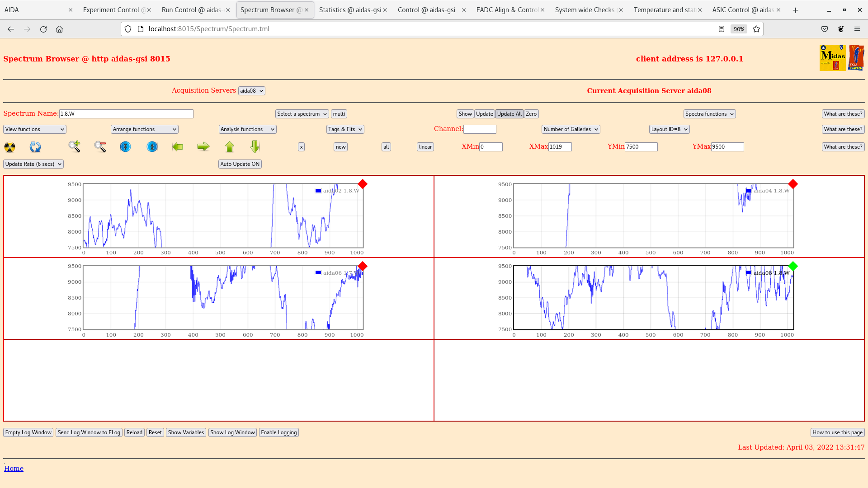This screenshot has height=488, width=868.
Task: Click the blue double up-arrow icon
Action: click(x=152, y=147)
